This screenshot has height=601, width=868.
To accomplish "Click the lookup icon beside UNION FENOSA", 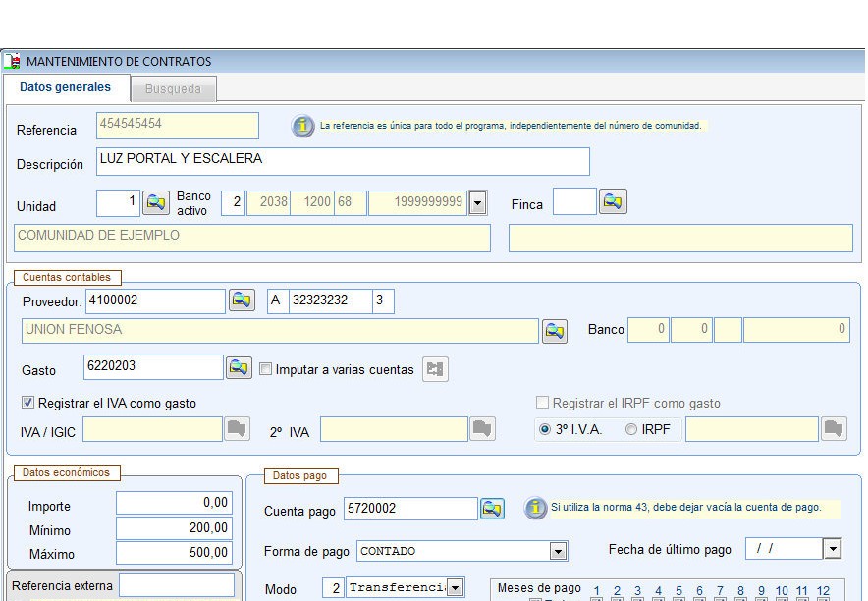I will tap(555, 331).
